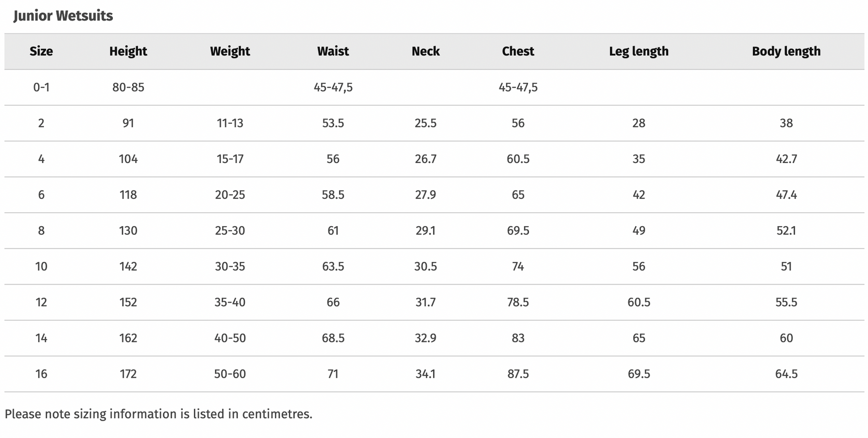Click the 80-85 height cell

click(x=128, y=87)
